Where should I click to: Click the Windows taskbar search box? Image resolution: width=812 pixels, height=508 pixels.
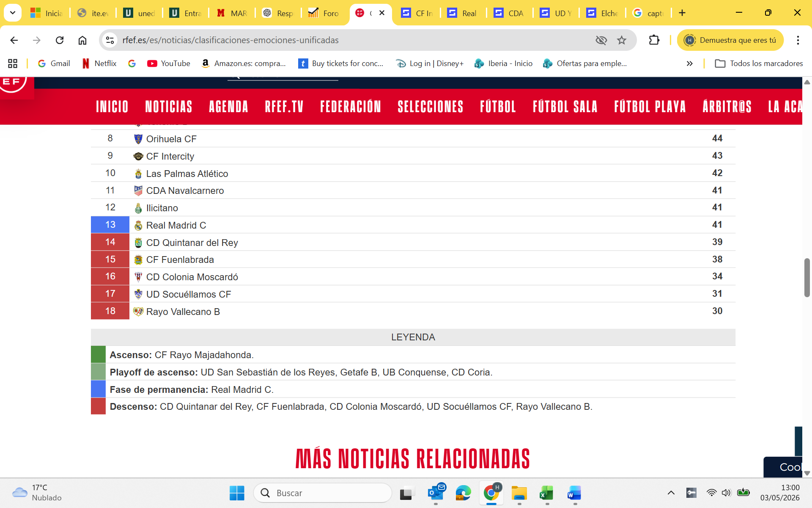point(323,493)
